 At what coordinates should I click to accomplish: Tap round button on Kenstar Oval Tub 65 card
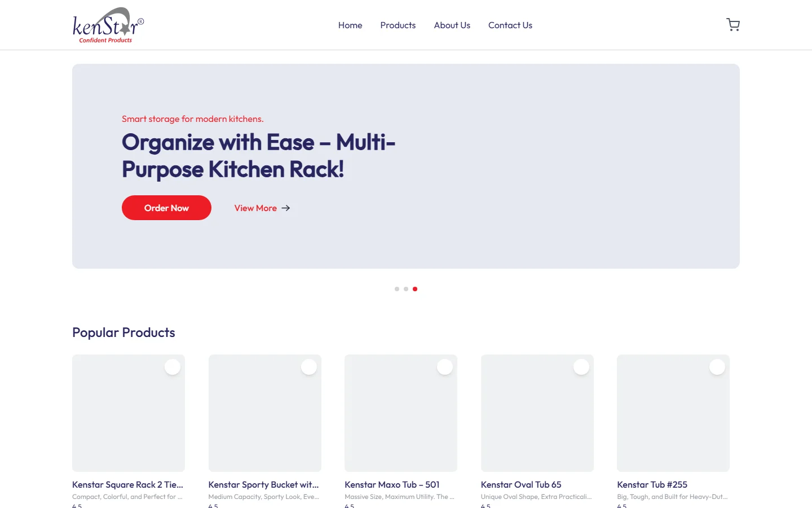coord(581,367)
